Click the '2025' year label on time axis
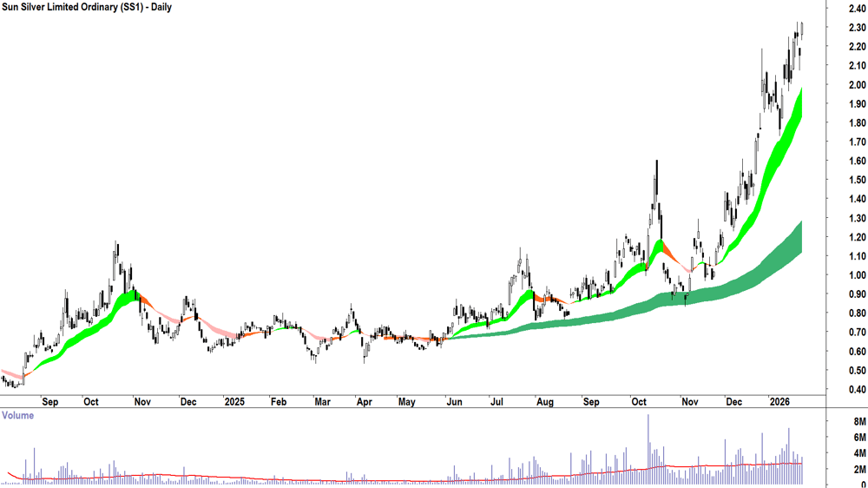868x488 pixels. pyautogui.click(x=234, y=401)
